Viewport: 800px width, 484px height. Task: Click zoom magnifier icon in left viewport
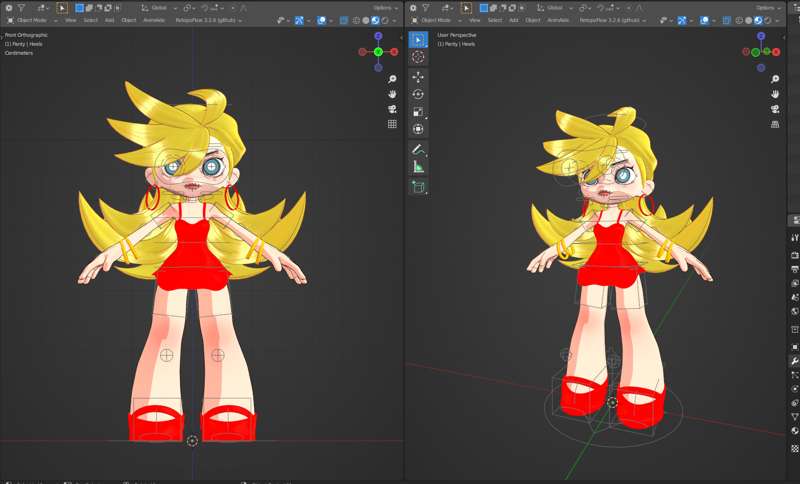click(x=392, y=79)
